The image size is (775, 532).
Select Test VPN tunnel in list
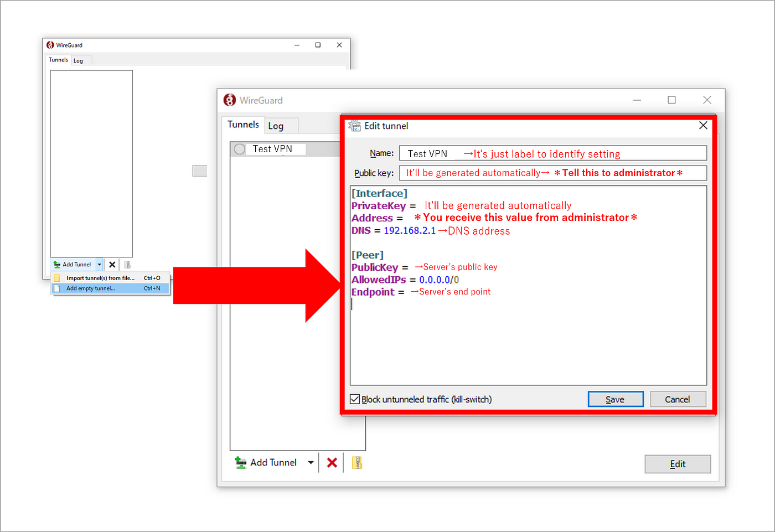click(286, 149)
